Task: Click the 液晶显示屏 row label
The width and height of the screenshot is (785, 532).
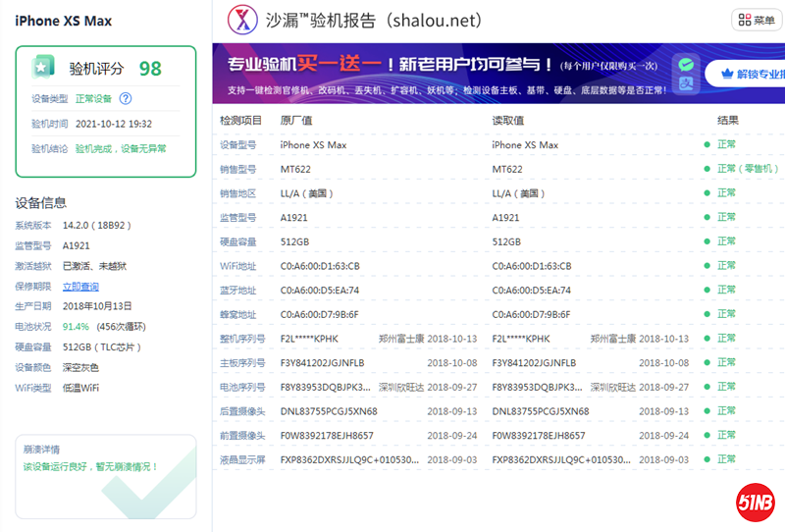Action: coord(242,459)
